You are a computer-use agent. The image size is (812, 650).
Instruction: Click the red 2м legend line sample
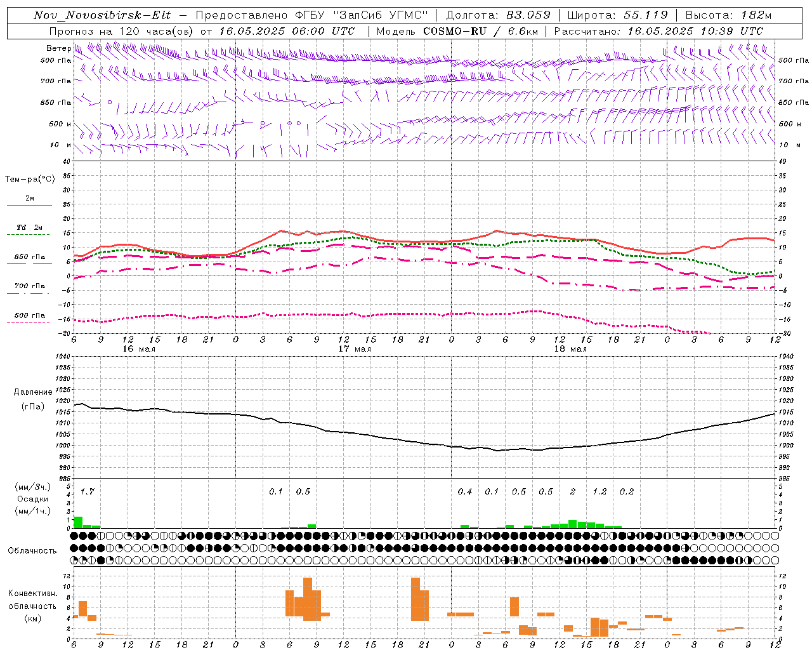click(x=29, y=206)
